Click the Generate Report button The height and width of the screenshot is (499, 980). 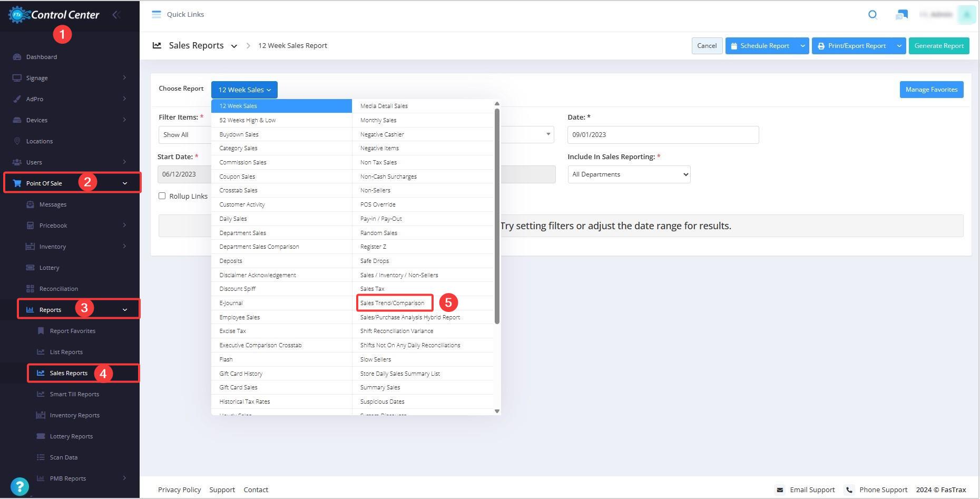938,46
